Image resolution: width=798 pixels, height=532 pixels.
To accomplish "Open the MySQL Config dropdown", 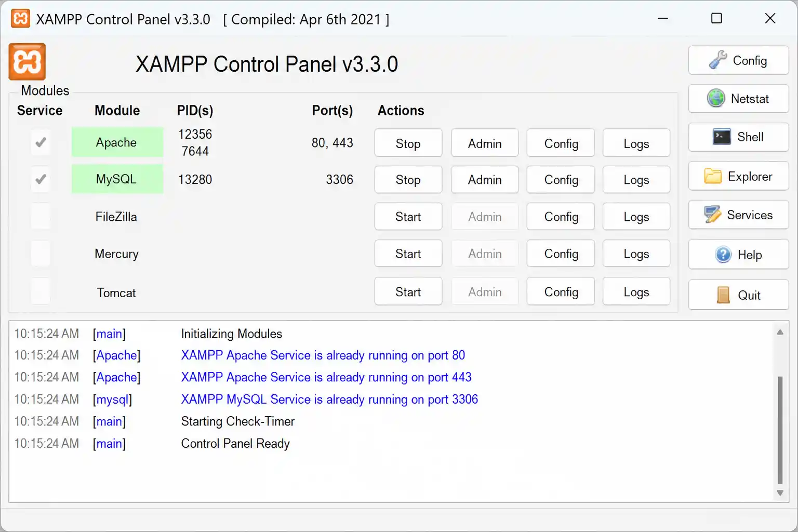I will click(561, 179).
